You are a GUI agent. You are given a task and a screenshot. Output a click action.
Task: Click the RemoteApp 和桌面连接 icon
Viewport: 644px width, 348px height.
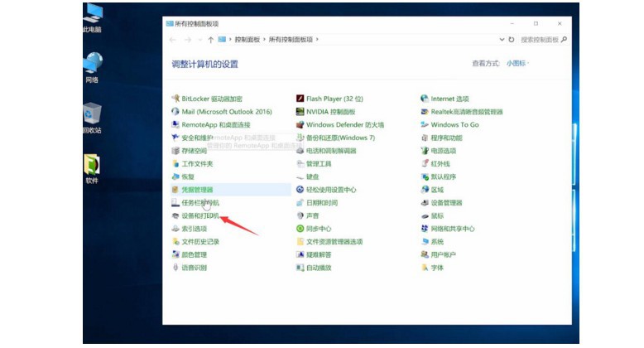(x=175, y=124)
